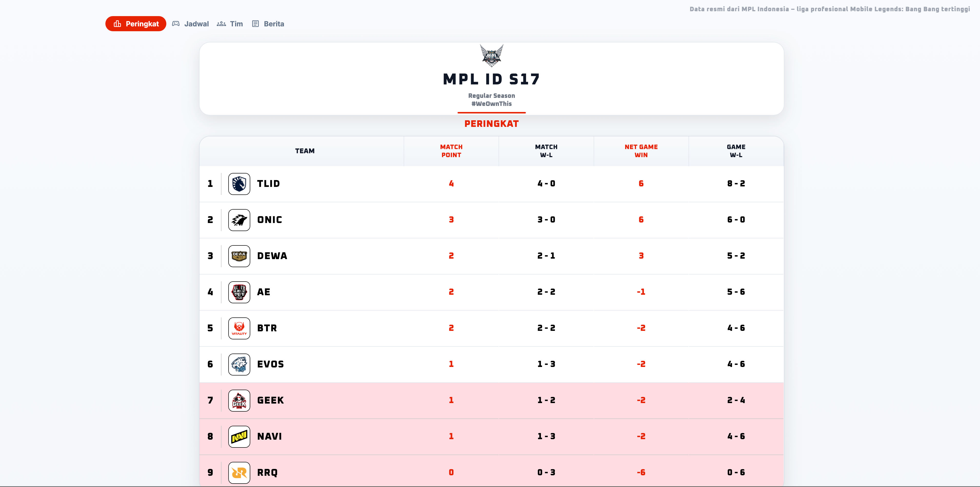
Task: Click RRQ's game record 0 - 6
Action: click(736, 473)
